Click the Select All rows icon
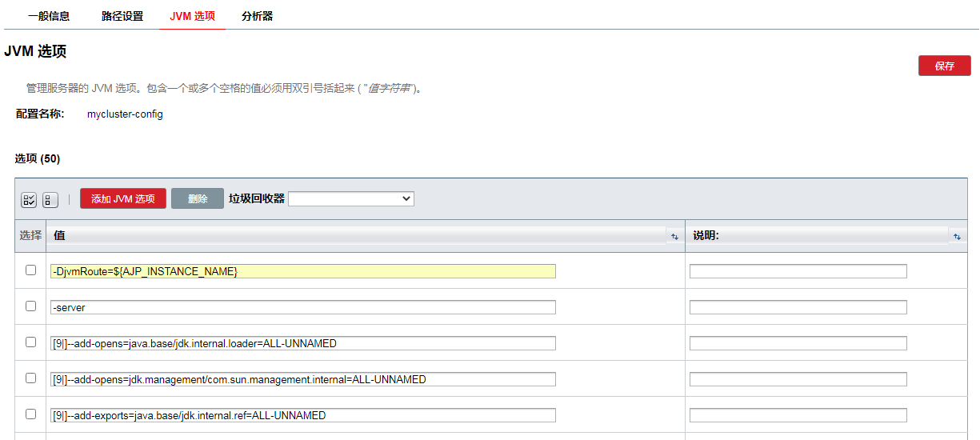 click(29, 199)
